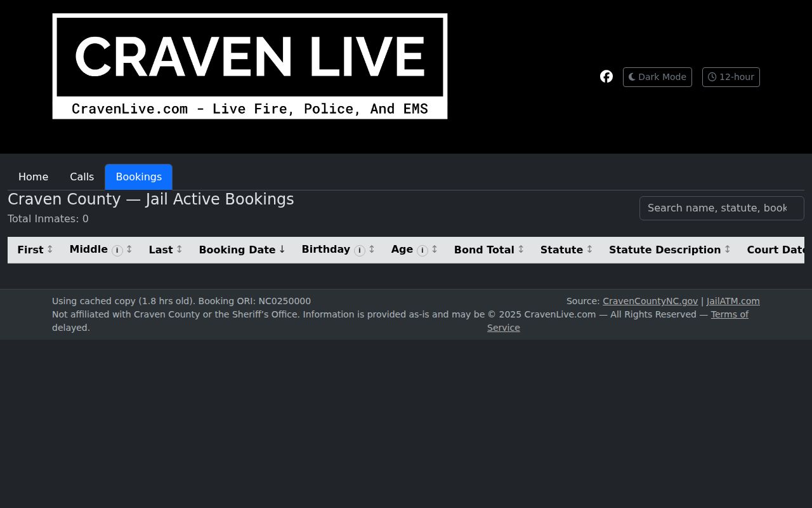Open the Age column info icon
This screenshot has width=812, height=508.
pos(422,250)
